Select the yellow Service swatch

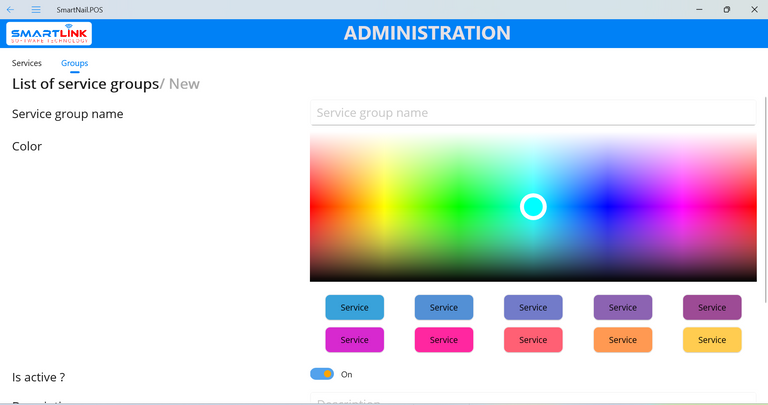pyautogui.click(x=712, y=340)
